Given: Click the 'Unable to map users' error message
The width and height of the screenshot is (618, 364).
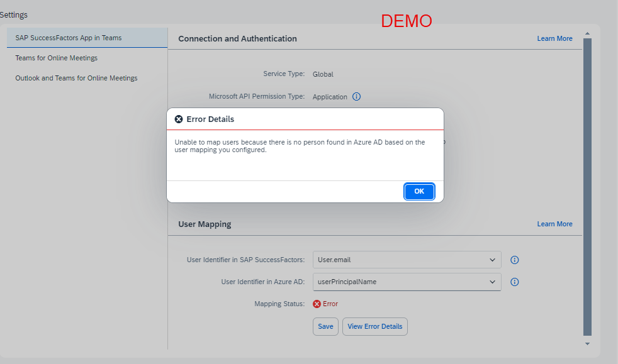Looking at the screenshot, I should tap(300, 146).
